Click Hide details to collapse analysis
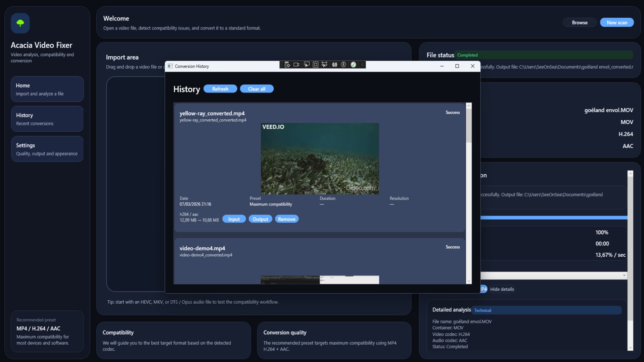This screenshot has width=644, height=362. coord(502,289)
